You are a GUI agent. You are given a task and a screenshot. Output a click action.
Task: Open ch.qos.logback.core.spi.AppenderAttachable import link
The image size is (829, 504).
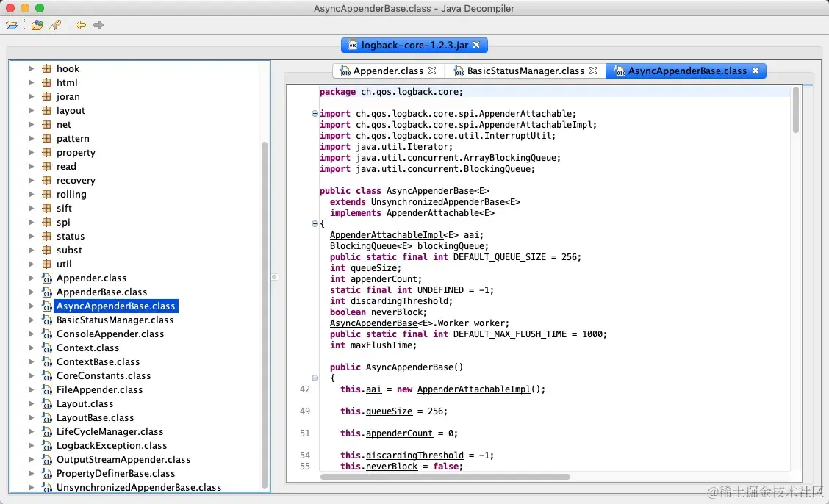tap(464, 114)
